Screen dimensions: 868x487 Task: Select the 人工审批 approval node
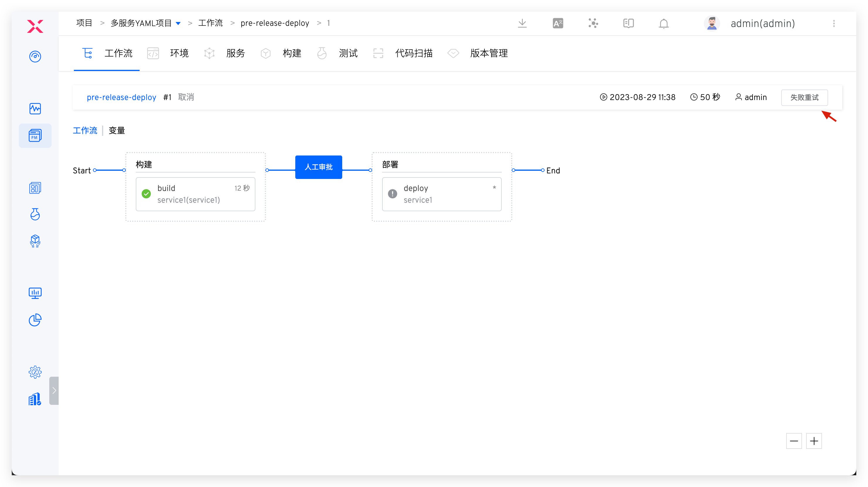[x=318, y=167]
